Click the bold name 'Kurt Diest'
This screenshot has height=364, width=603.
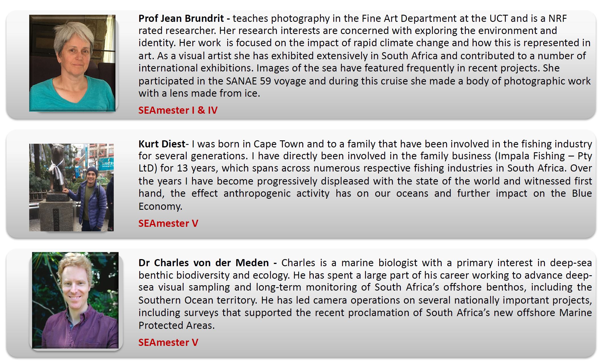pyautogui.click(x=162, y=144)
